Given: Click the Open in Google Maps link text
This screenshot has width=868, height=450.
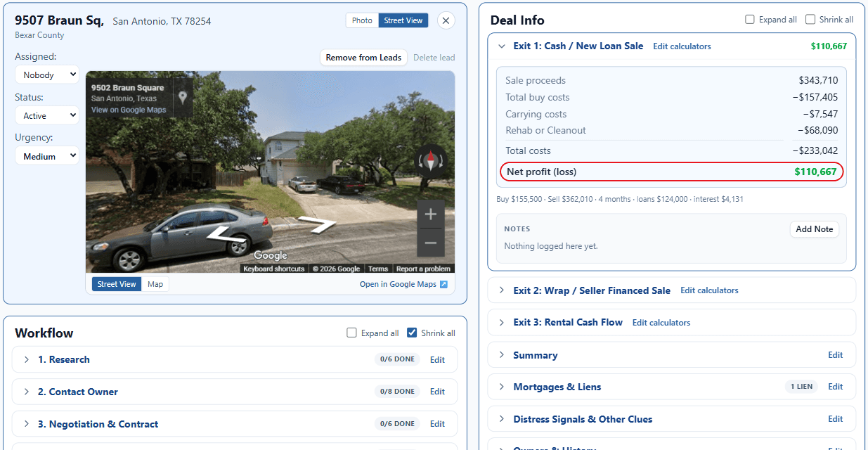Looking at the screenshot, I should click(398, 284).
